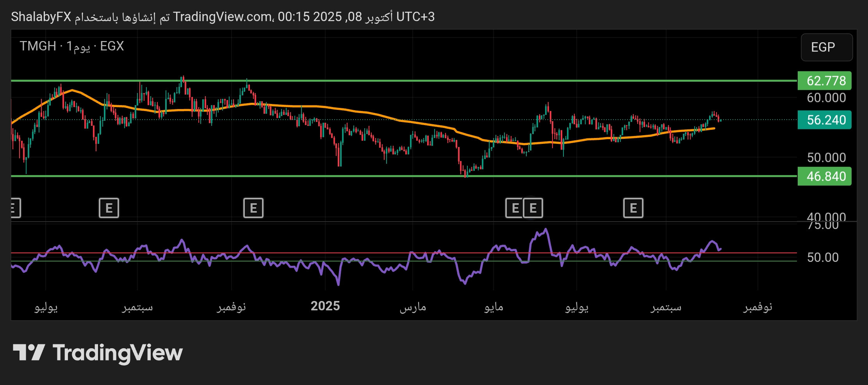Click the مايو label on the time axis
This screenshot has height=385, width=868.
[494, 307]
